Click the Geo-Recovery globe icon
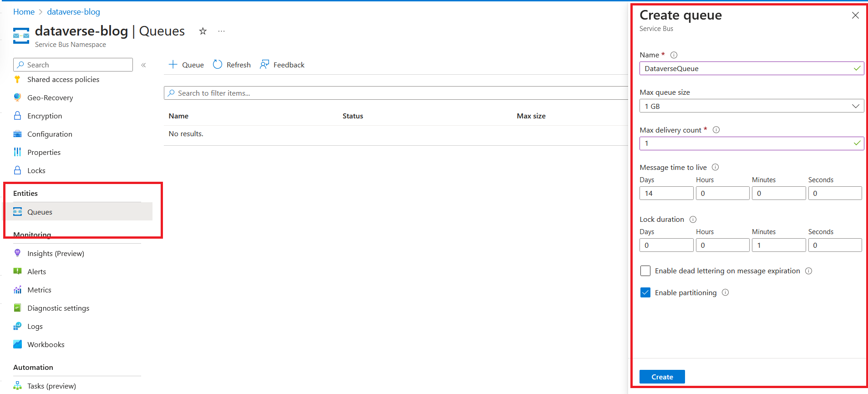This screenshot has width=868, height=394. click(x=17, y=97)
